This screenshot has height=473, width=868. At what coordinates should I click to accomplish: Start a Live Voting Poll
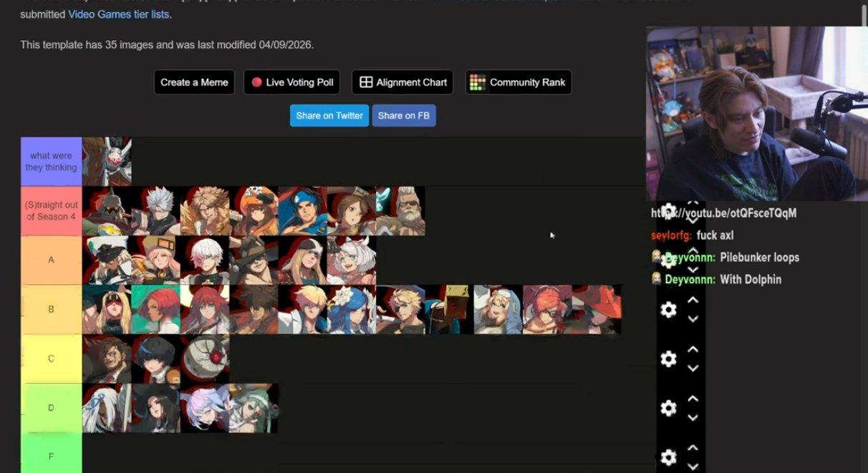pyautogui.click(x=291, y=82)
